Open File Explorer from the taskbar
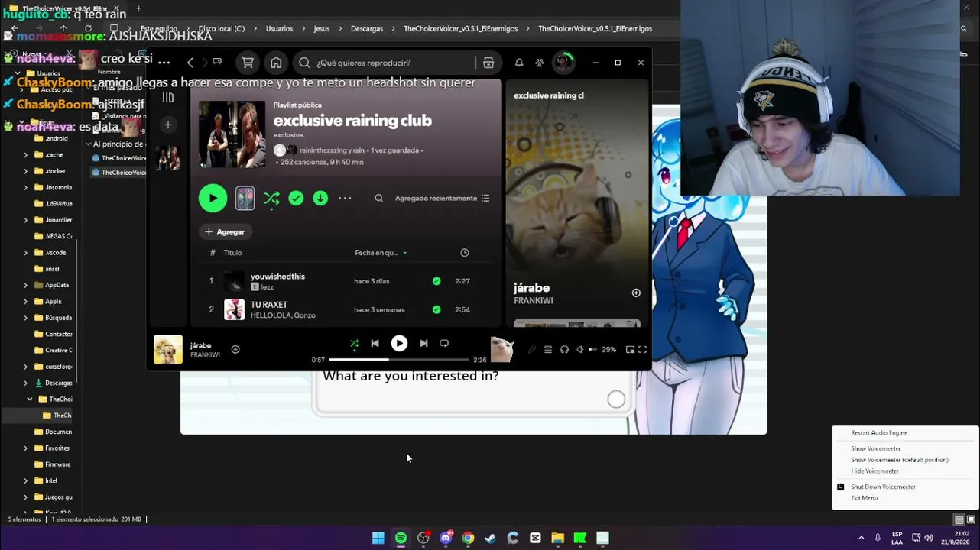This screenshot has height=550, width=980. (x=557, y=539)
